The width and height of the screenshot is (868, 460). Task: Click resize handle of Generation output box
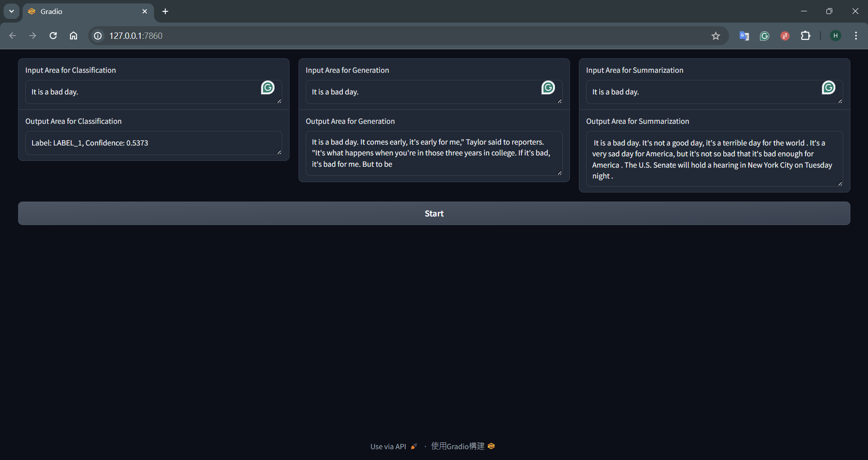click(560, 173)
